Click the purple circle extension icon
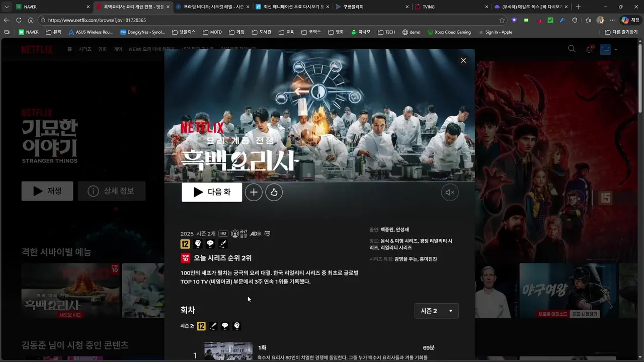 pyautogui.click(x=514, y=20)
